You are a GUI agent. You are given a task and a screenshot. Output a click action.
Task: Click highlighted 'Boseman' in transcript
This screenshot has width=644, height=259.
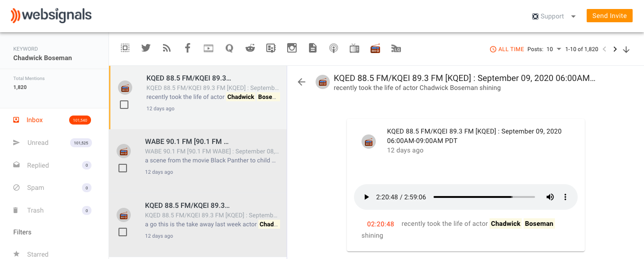tap(539, 223)
